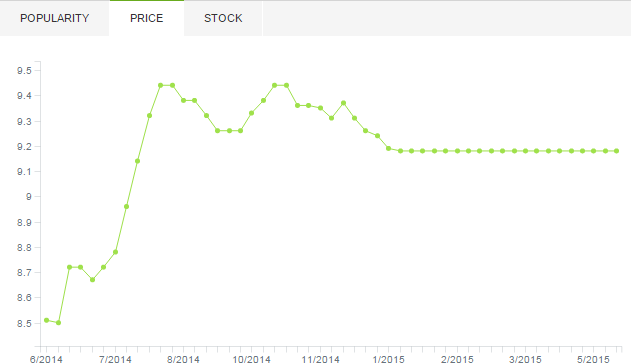Select the 9.37 spike after 11/2014

[x=343, y=103]
